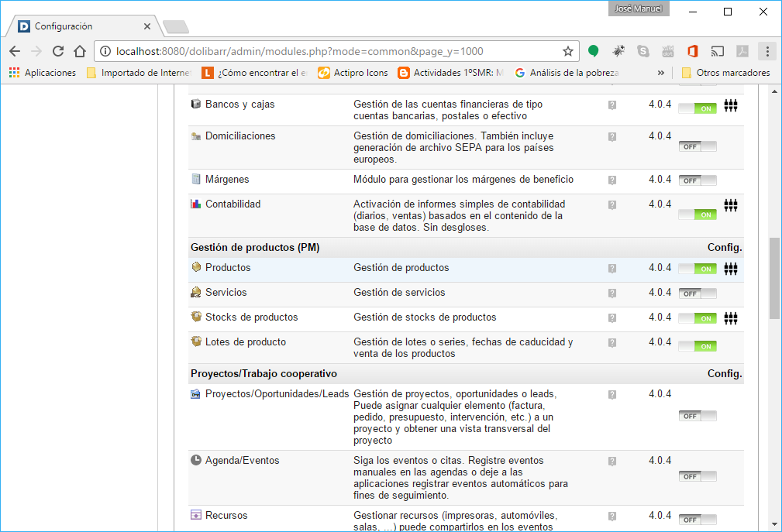Enable the Servicios module toggle
Image resolution: width=782 pixels, height=532 pixels.
(x=698, y=293)
